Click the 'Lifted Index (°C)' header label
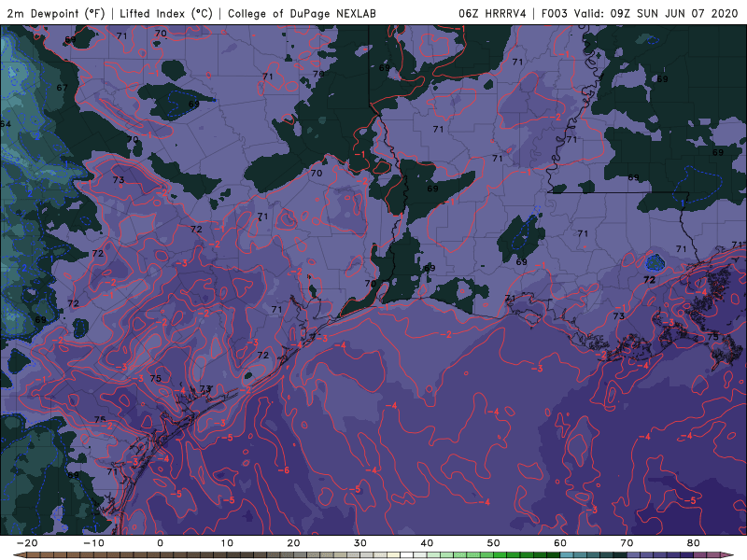747x560 pixels. tap(166, 13)
